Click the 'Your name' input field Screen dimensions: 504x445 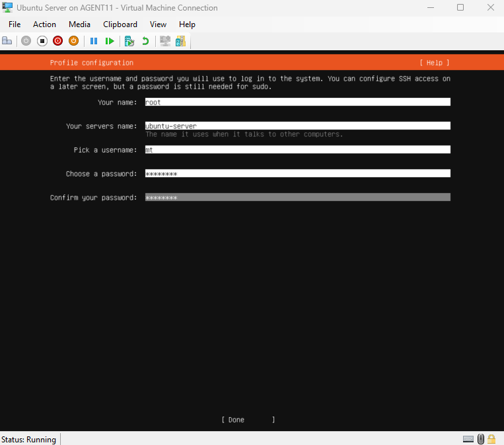[x=297, y=102]
